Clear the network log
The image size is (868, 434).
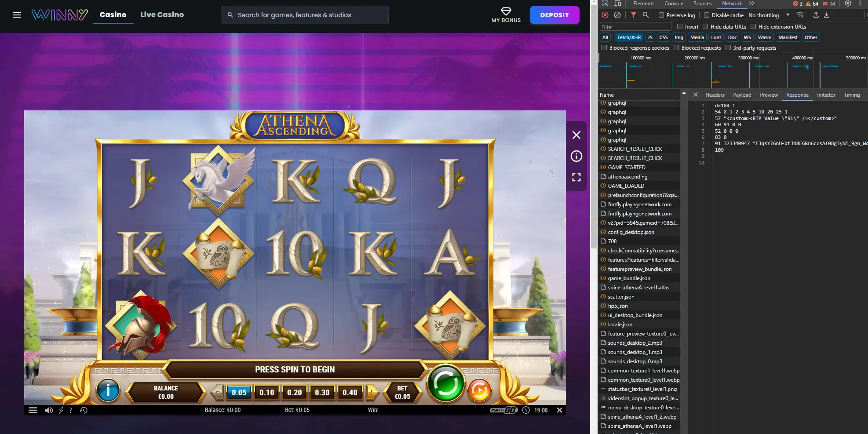(617, 15)
